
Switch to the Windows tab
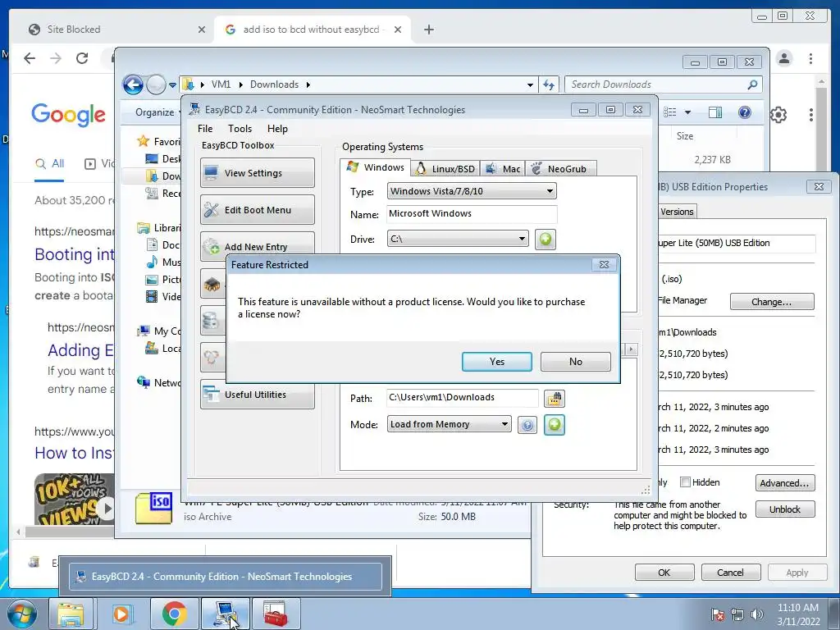pyautogui.click(x=376, y=167)
